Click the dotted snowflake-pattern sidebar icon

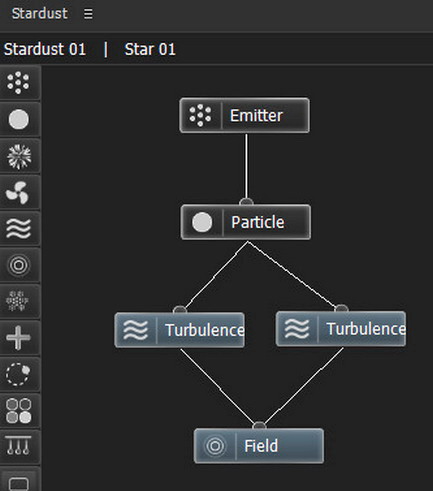point(19,301)
